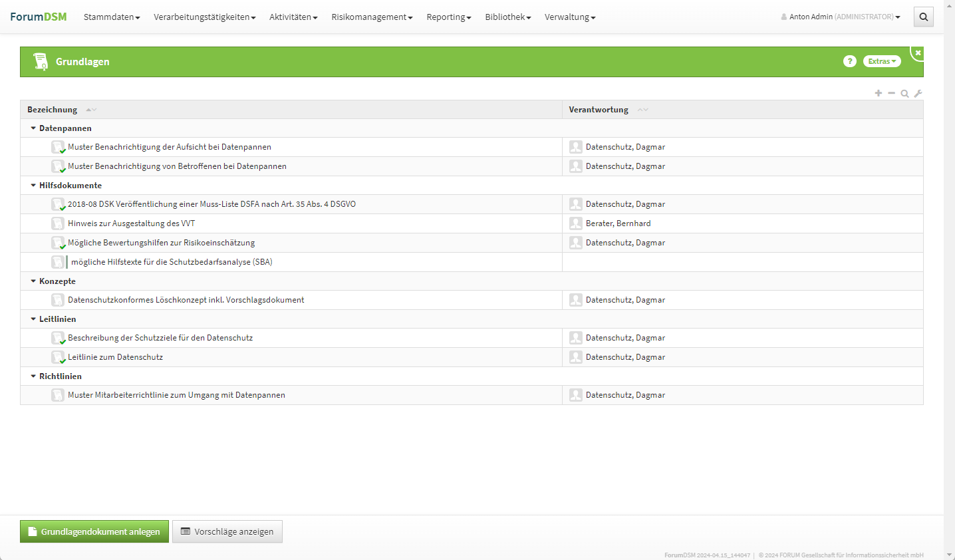This screenshot has height=560, width=955.
Task: Click Vorschläge anzeigen button
Action: [x=227, y=531]
